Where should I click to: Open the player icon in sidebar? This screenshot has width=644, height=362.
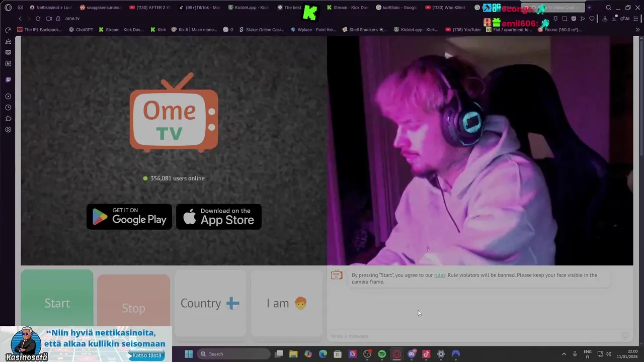[8, 97]
